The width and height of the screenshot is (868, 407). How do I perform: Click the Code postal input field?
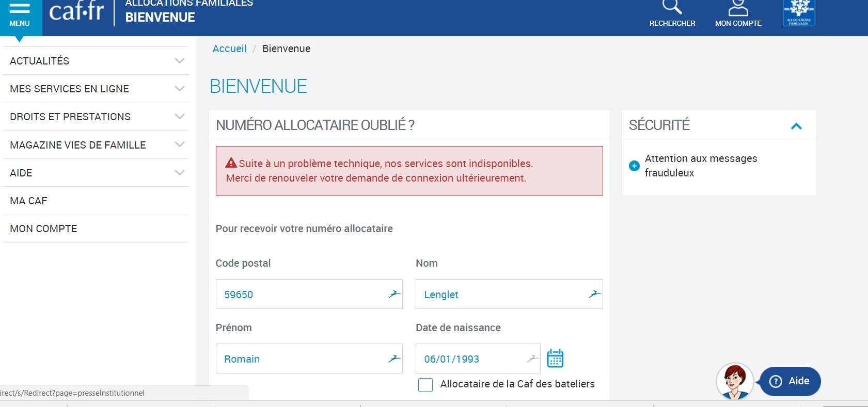(309, 294)
